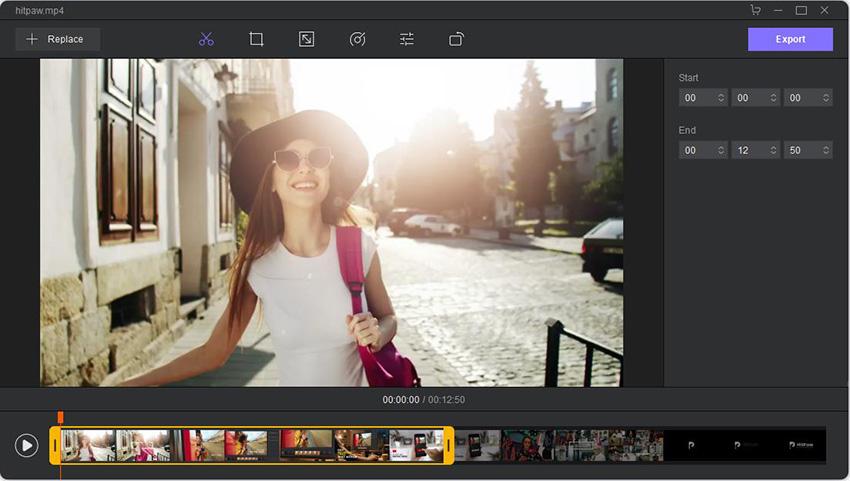Image resolution: width=850 pixels, height=481 pixels.
Task: Click the orange playhead marker on timeline
Action: click(x=60, y=417)
